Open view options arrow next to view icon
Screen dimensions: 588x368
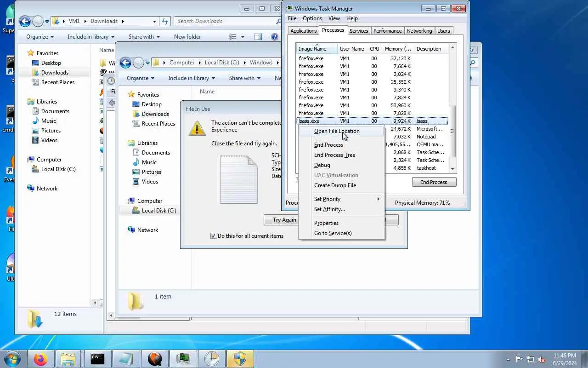(x=243, y=37)
